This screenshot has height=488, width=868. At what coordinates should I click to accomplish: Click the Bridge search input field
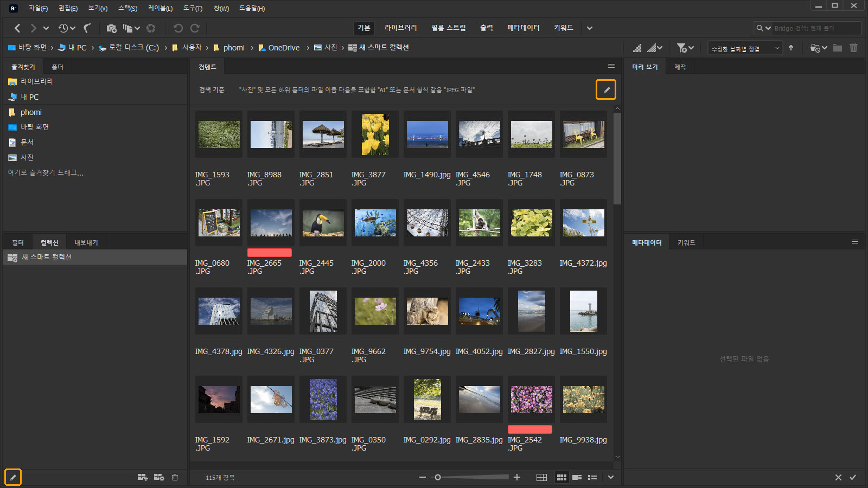tap(816, 28)
